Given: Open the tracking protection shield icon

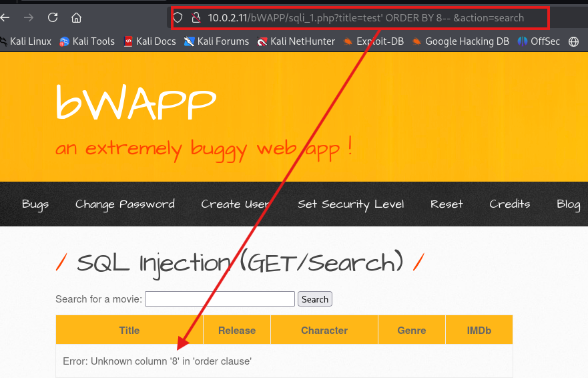Looking at the screenshot, I should coord(178,18).
